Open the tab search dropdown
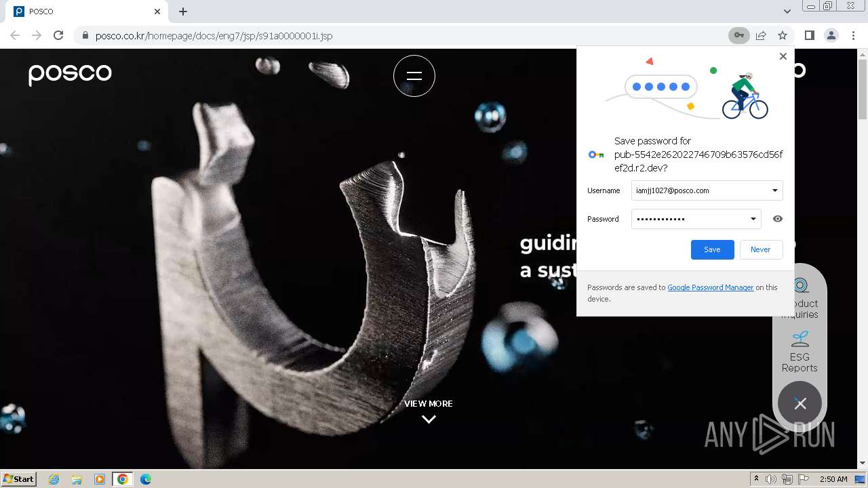868x488 pixels. (x=787, y=12)
